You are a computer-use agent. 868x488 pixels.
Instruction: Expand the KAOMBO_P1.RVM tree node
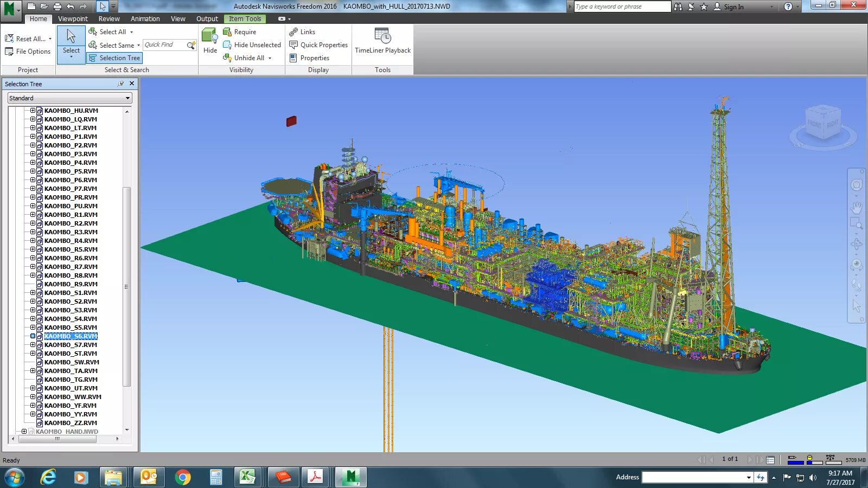[33, 137]
